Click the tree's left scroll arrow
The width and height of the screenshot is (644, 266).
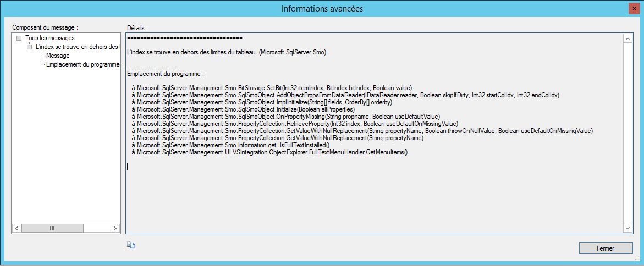click(17, 228)
